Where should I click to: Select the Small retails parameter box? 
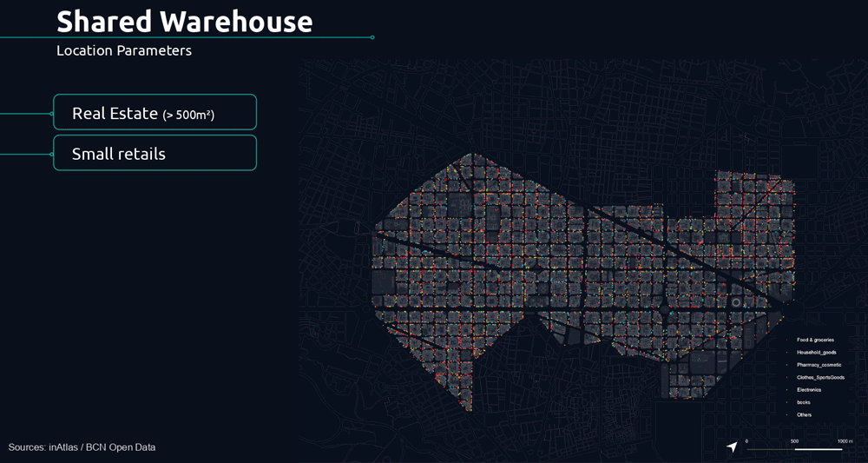pos(155,154)
